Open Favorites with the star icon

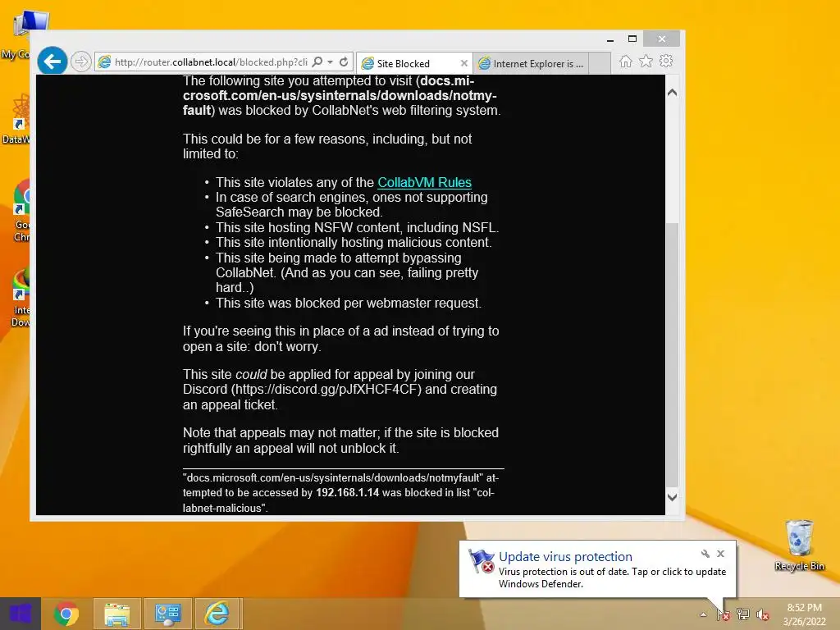click(x=646, y=61)
